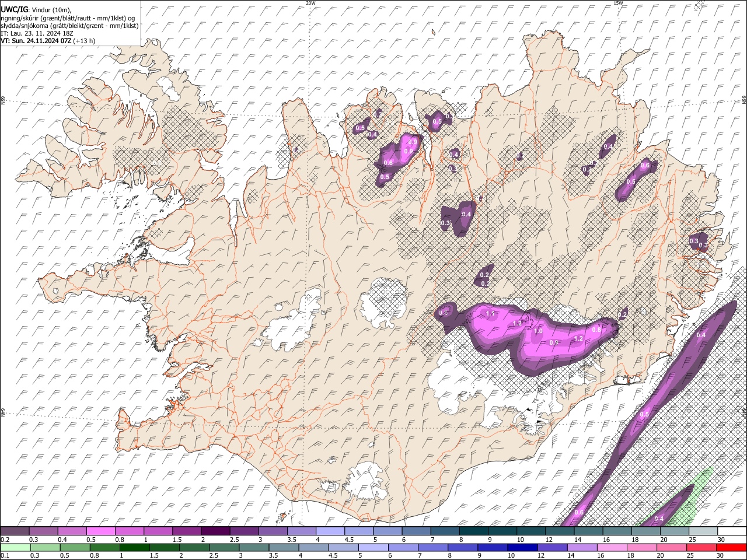Click the '1.1' snowfall value on the map
Screen dimensions: 747x560
click(490, 314)
